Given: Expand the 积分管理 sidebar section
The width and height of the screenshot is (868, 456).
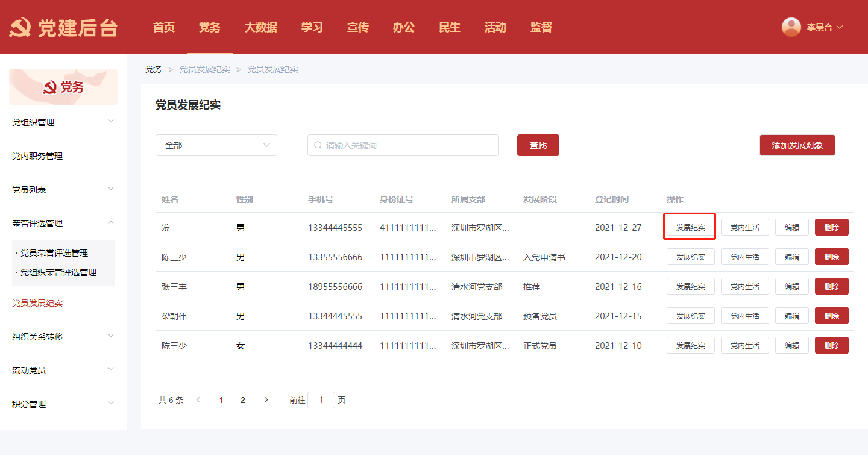Looking at the screenshot, I should click(x=63, y=404).
